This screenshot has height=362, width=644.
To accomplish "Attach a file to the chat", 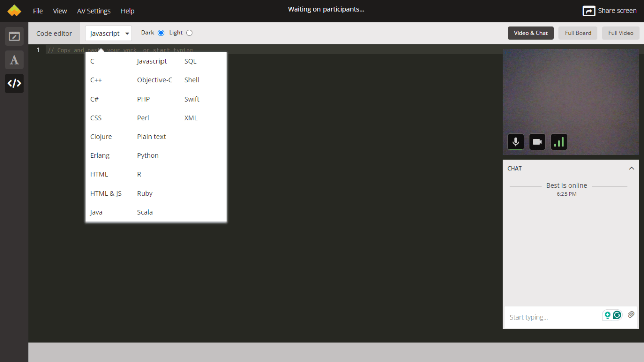I will 631,314.
